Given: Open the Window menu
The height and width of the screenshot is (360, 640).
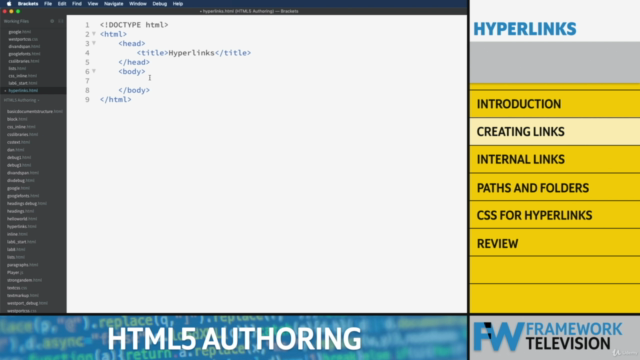Looking at the screenshot, I should (x=138, y=4).
